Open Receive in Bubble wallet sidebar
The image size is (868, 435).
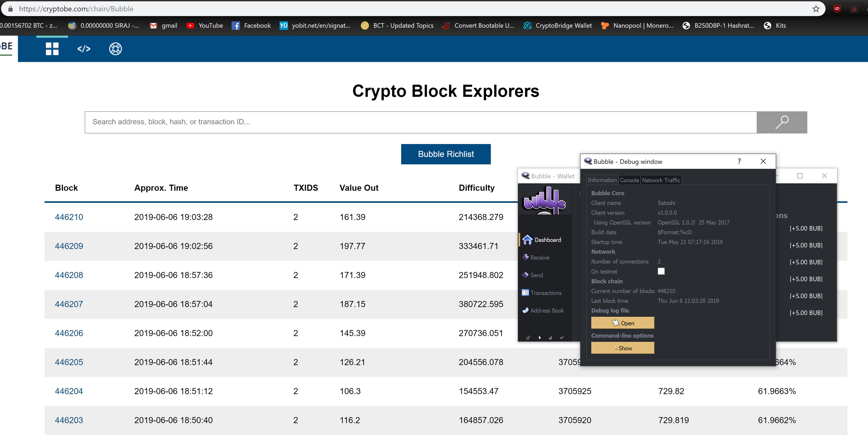pos(536,257)
